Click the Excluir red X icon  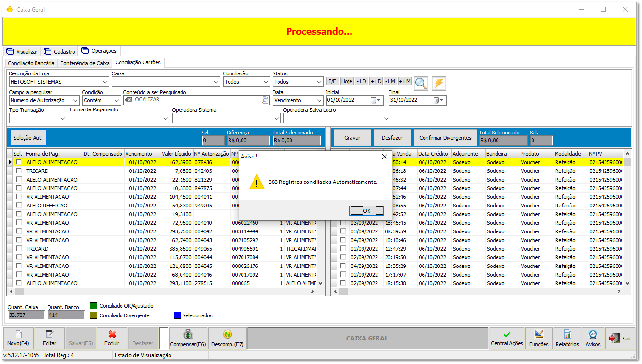pos(112,338)
